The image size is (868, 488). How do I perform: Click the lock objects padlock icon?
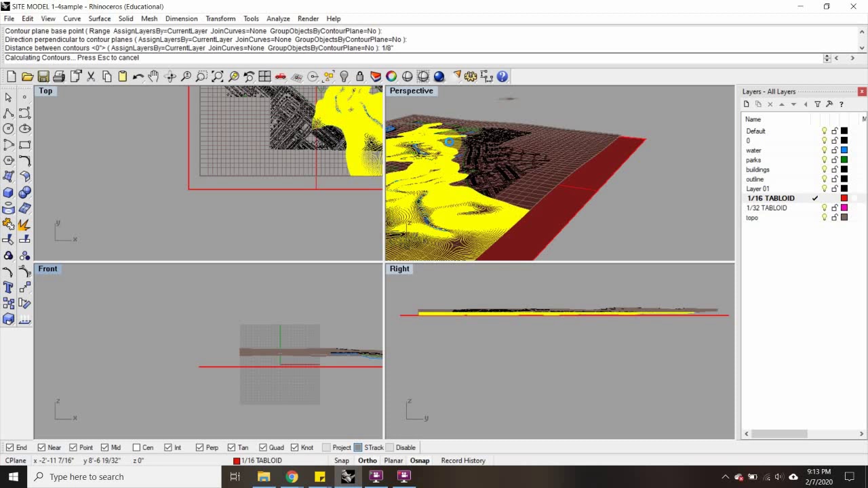pyautogui.click(x=360, y=77)
